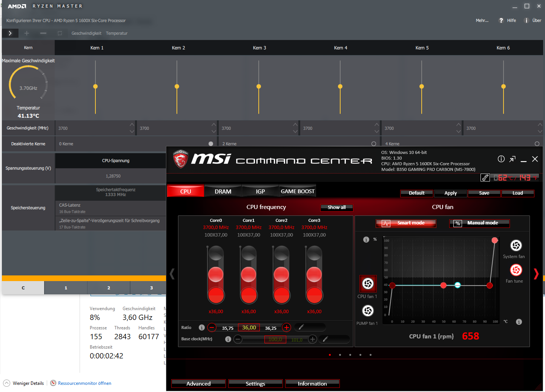Click the Load button
Viewport: 545px width, 392px height.
click(x=518, y=193)
